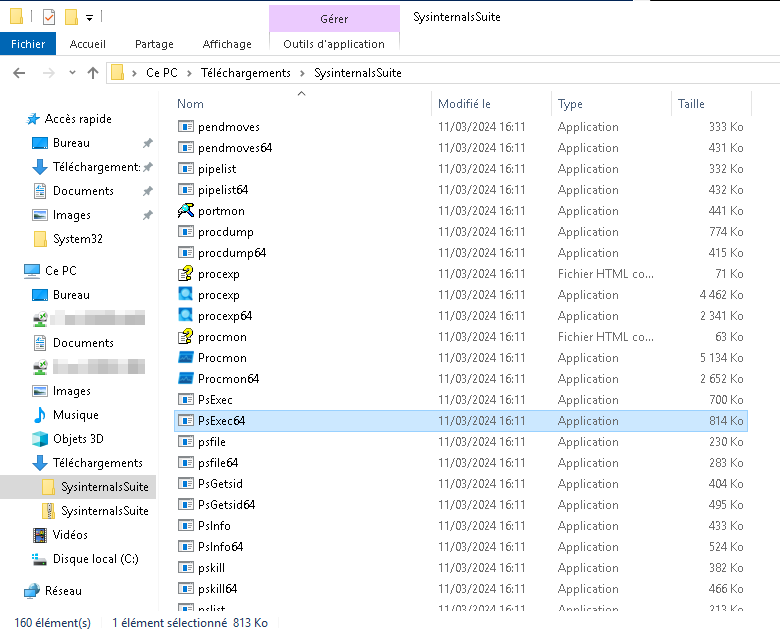This screenshot has height=634, width=780.
Task: Select the psfile64 file name
Action: 218,463
